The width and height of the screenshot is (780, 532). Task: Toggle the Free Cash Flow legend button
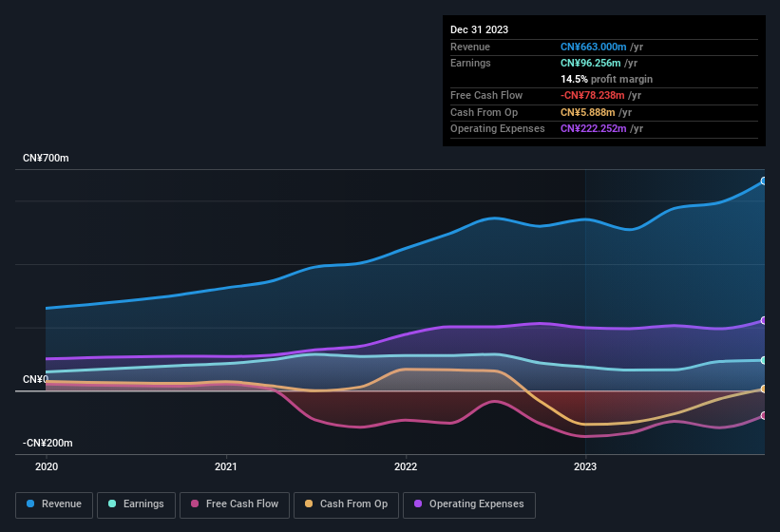coord(235,504)
